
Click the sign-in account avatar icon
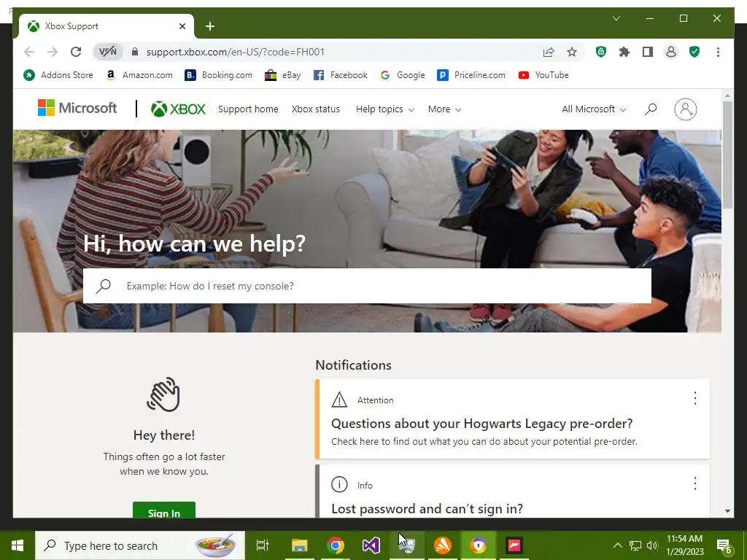pos(685,109)
